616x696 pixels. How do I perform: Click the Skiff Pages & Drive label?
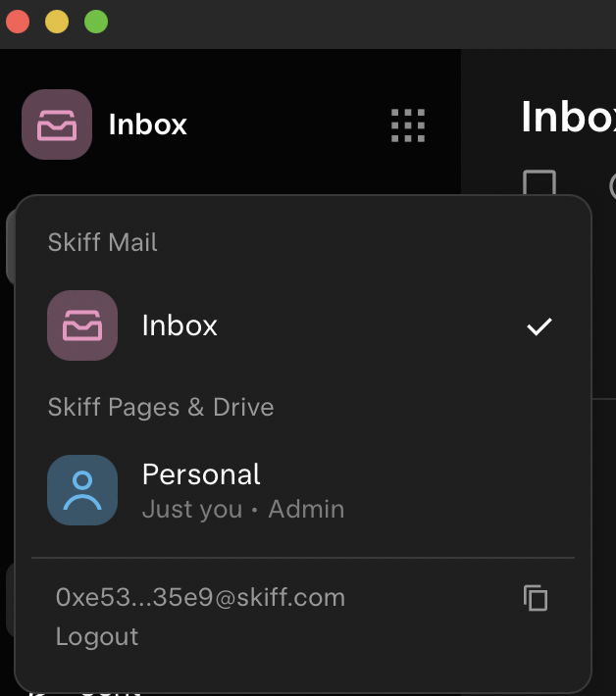point(161,408)
